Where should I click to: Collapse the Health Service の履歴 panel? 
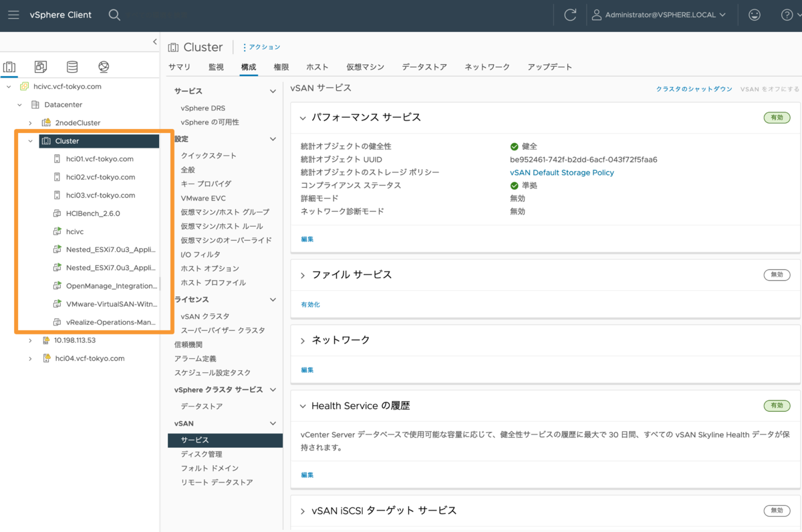point(303,406)
